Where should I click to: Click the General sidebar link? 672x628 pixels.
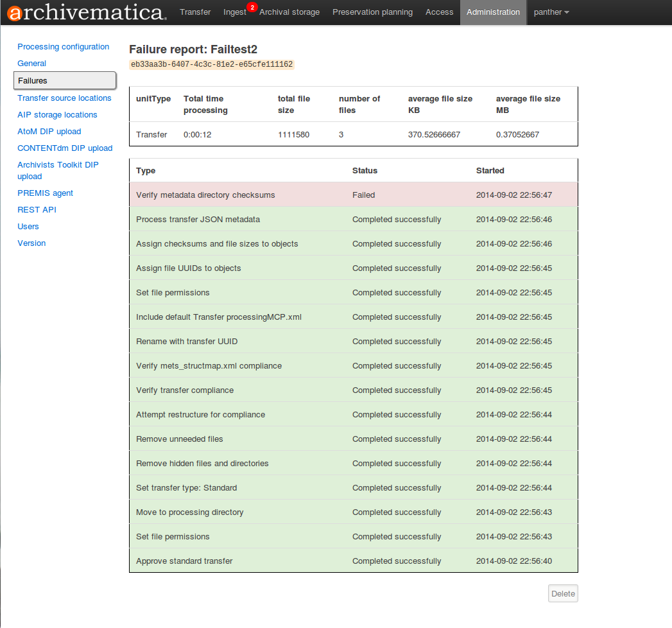(31, 64)
